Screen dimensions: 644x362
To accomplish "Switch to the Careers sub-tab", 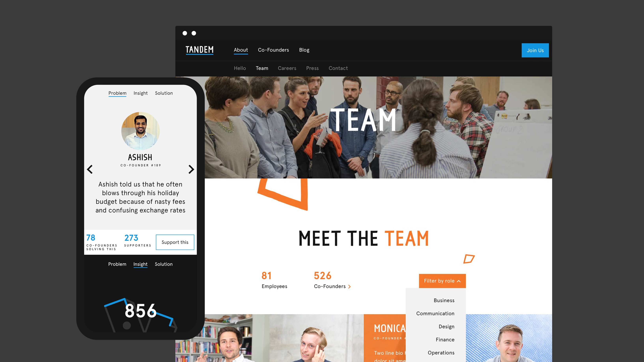I will click(287, 68).
